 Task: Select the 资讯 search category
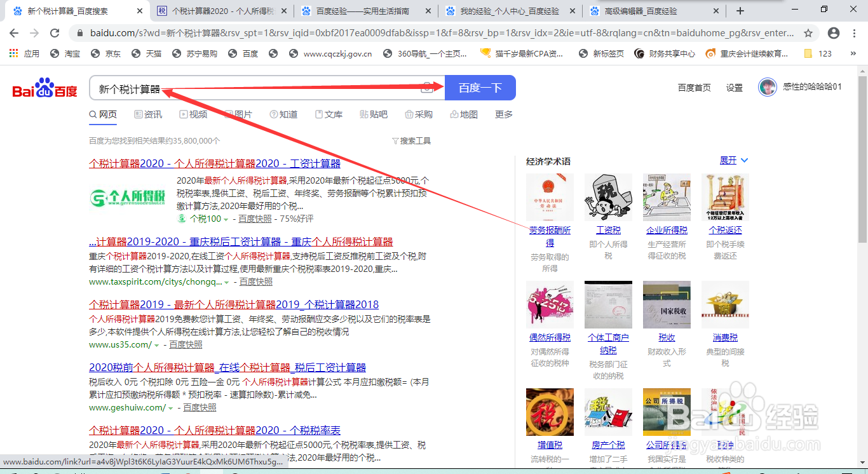148,114
